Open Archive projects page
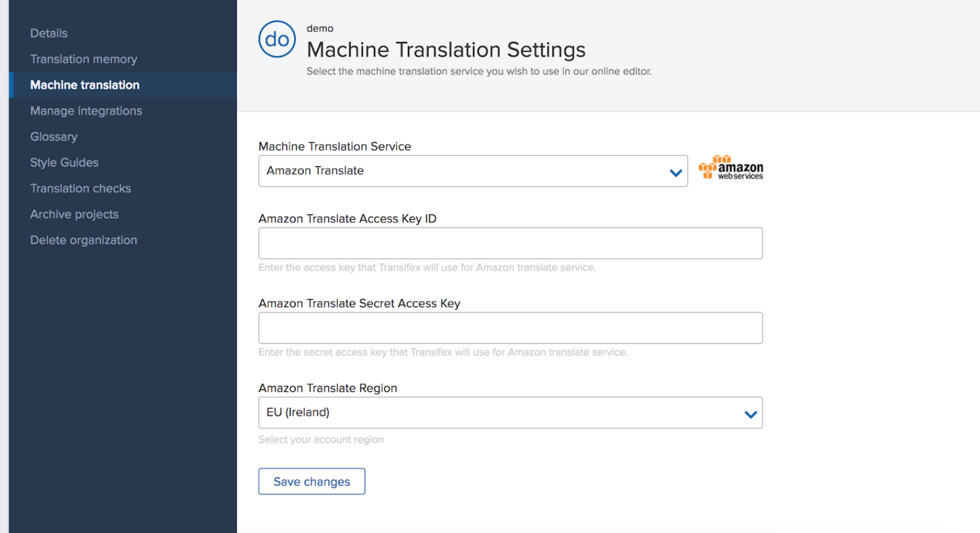 (x=74, y=214)
